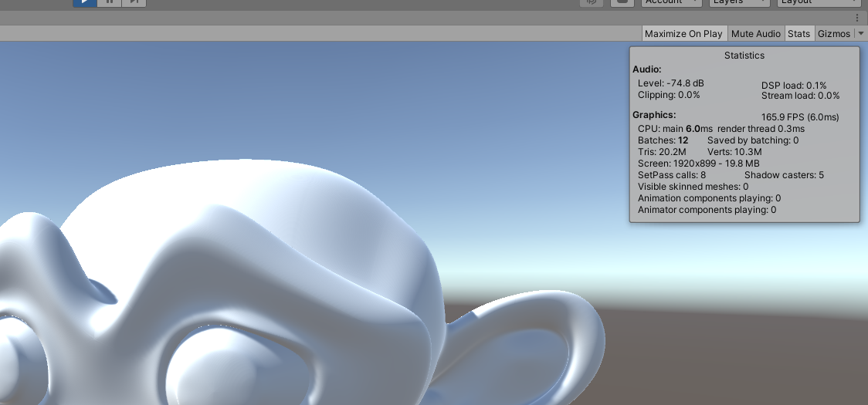Click Animator components playing: 0 line

pos(707,211)
